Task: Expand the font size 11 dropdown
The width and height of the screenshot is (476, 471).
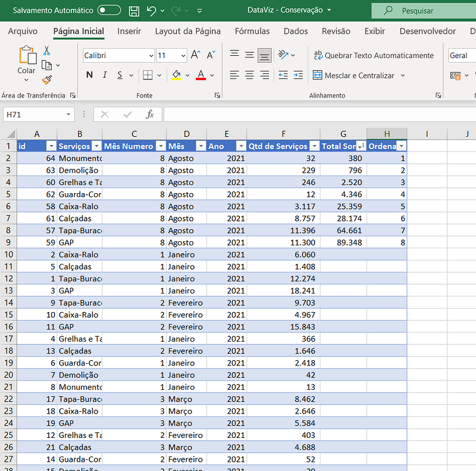Action: click(183, 56)
